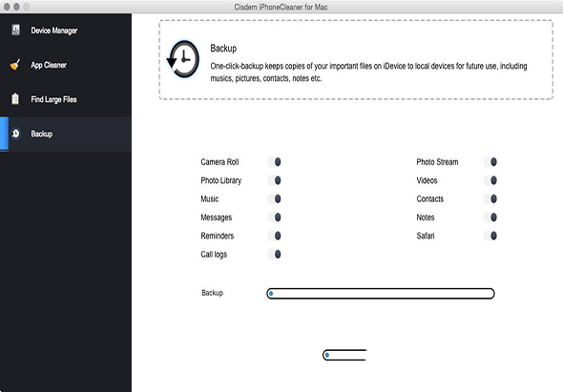Toggle the Photo Library switch

point(274,180)
